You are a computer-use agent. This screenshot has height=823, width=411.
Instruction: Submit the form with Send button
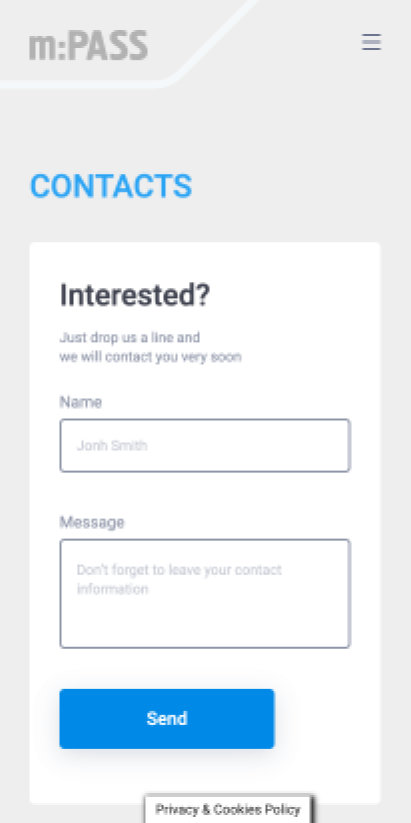pos(167,719)
